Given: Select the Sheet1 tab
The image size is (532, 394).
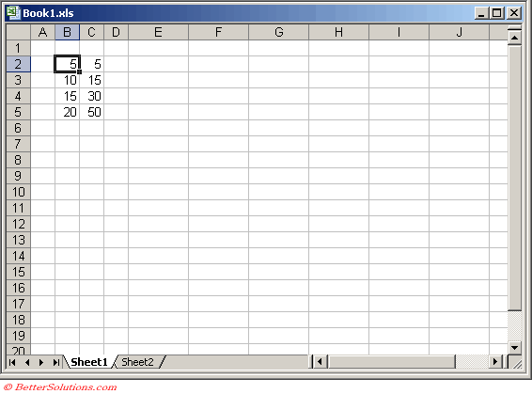Looking at the screenshot, I should pos(89,362).
